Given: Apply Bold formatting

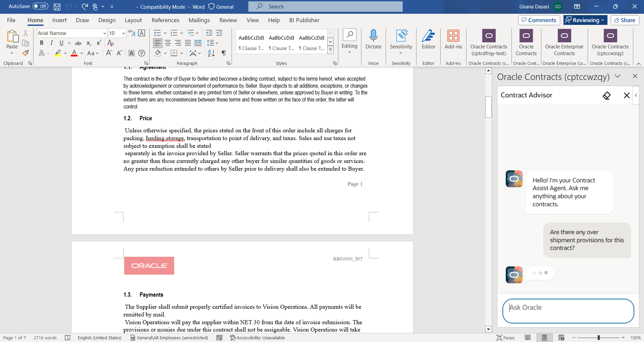Looking at the screenshot, I should click(x=42, y=43).
